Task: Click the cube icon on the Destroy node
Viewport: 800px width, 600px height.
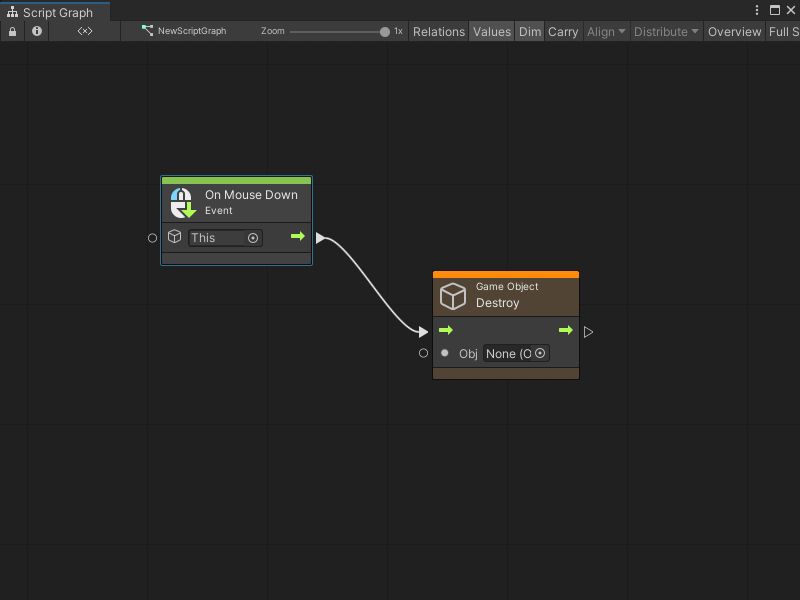Action: [454, 296]
